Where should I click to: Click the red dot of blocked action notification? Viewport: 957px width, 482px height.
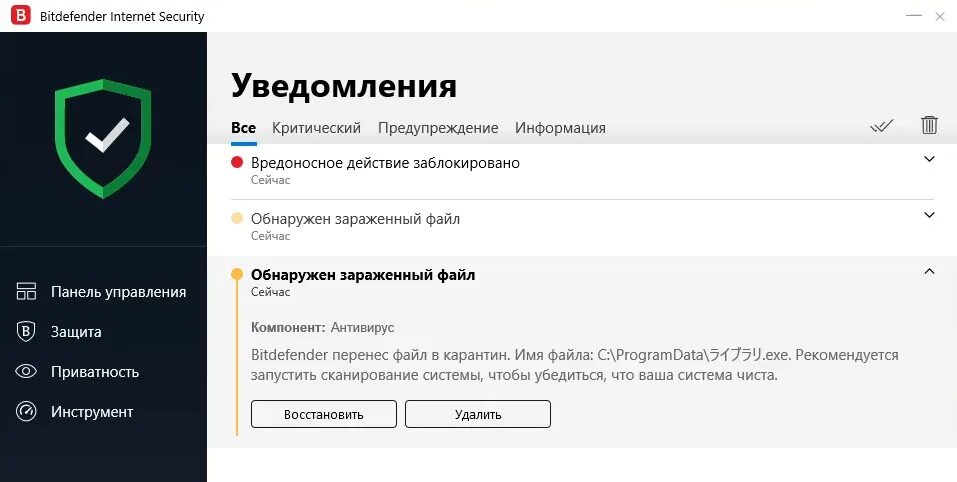(237, 163)
